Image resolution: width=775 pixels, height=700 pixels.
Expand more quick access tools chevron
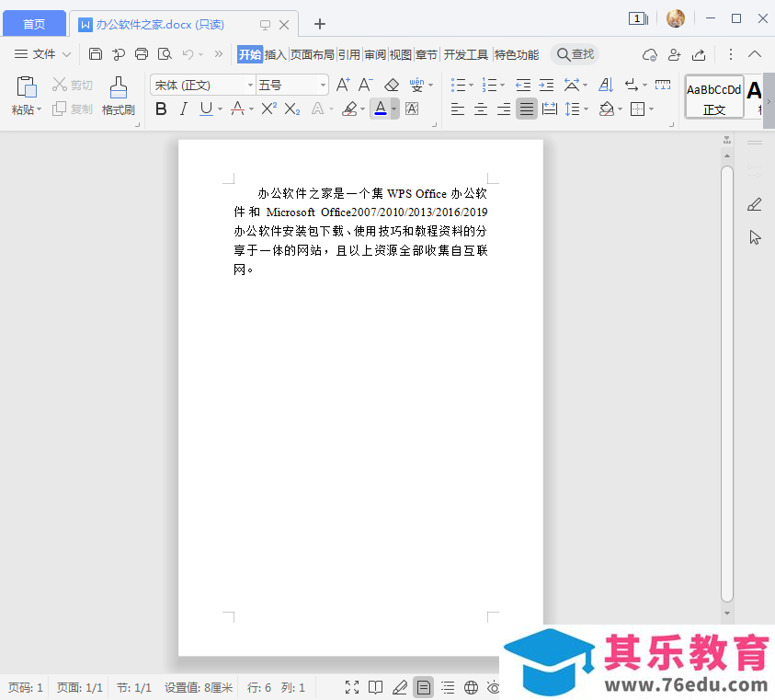(219, 54)
